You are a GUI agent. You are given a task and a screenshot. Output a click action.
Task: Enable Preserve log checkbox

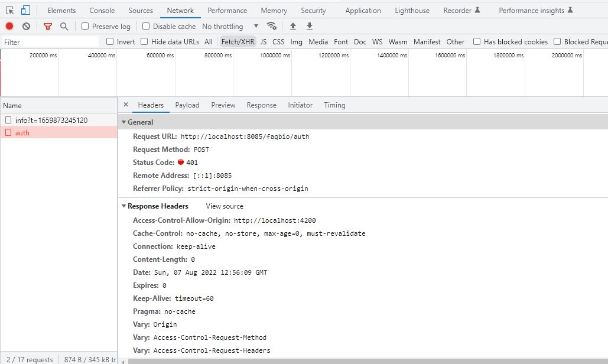[85, 26]
